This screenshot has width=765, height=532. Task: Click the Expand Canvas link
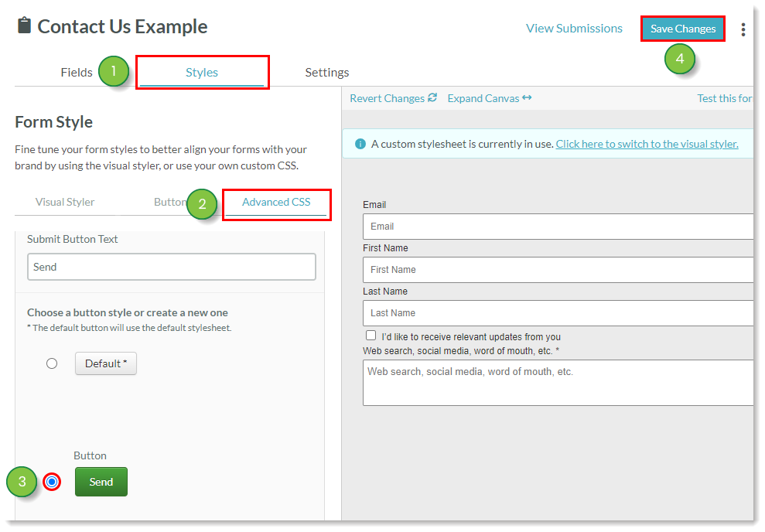pyautogui.click(x=483, y=98)
